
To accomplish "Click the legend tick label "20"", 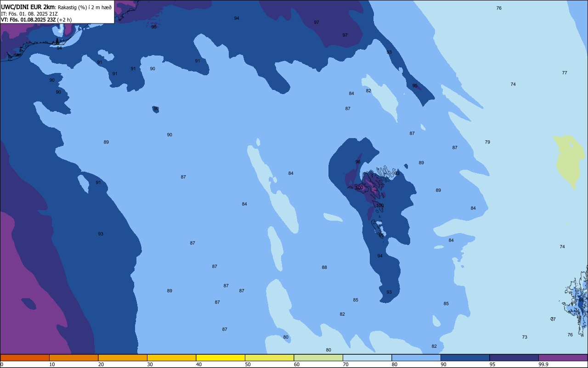I will pos(101,364).
